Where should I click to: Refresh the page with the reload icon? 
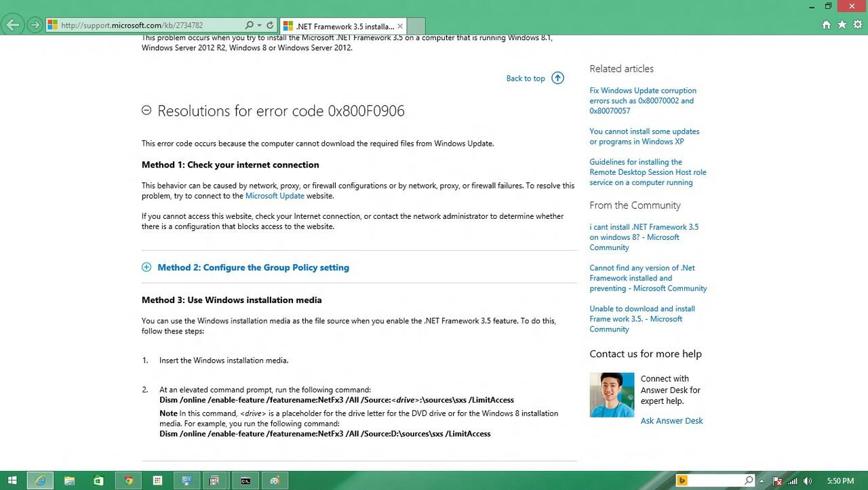tap(270, 25)
